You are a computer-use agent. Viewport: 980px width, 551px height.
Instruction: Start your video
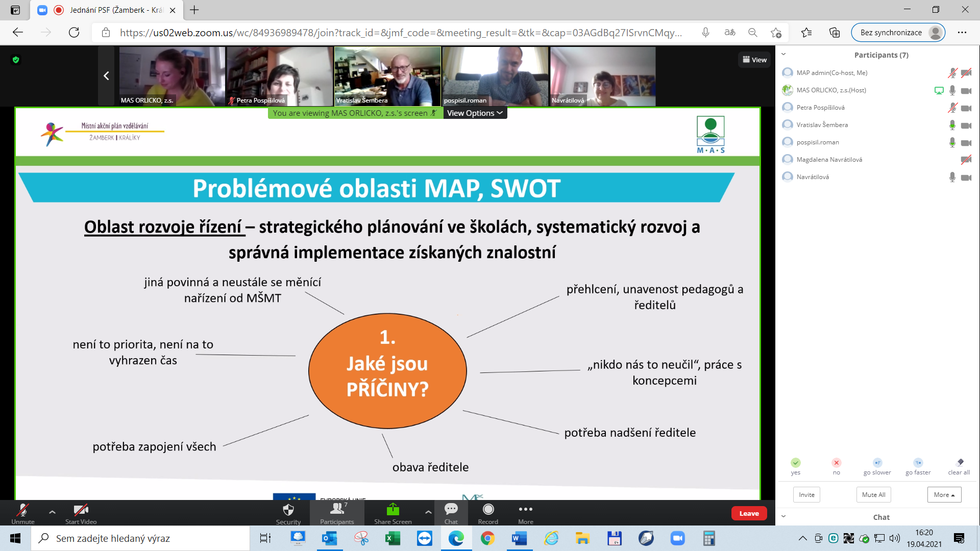(x=81, y=513)
